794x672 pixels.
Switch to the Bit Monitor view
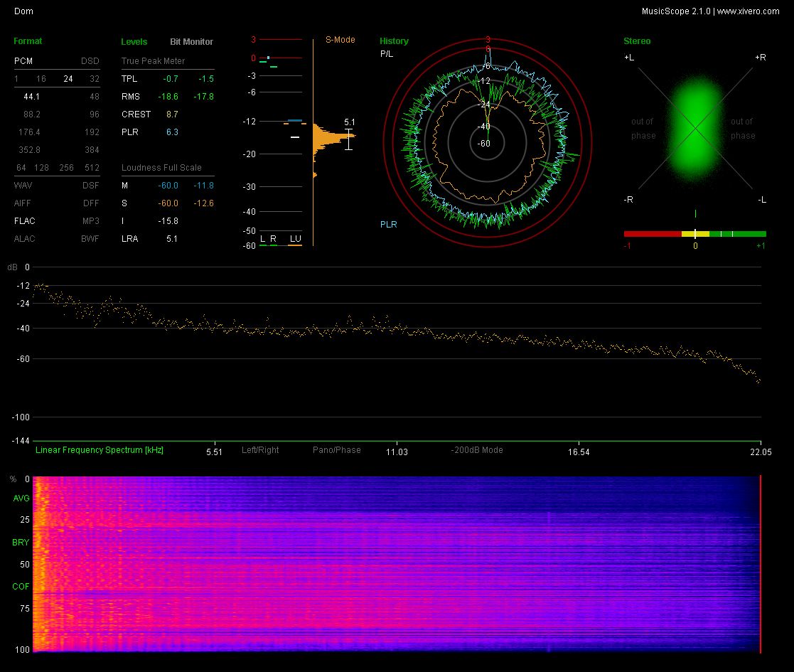(191, 42)
